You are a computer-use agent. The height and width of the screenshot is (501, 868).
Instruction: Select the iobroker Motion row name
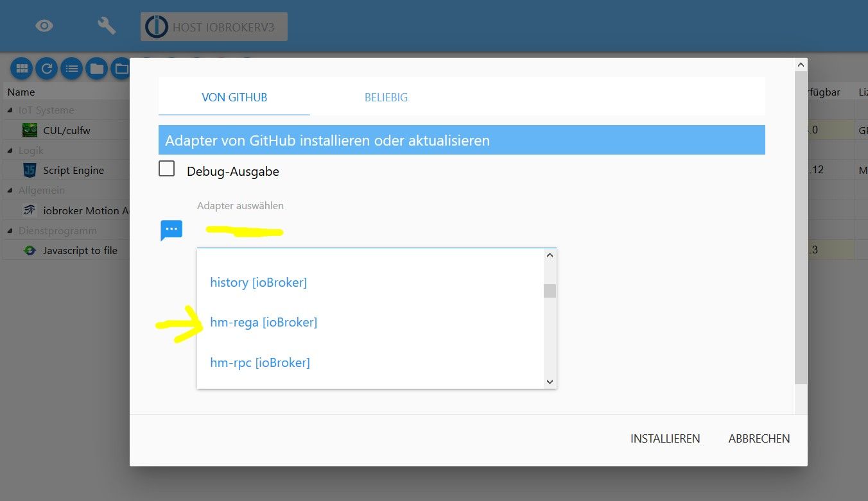click(86, 210)
